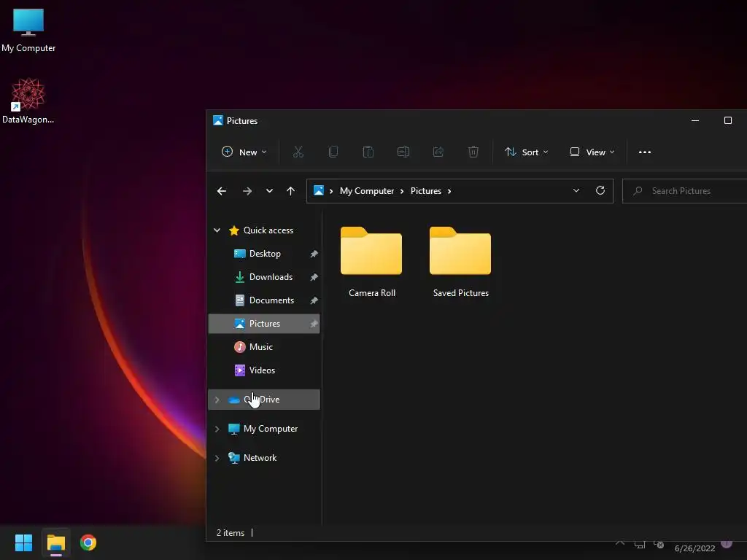The width and height of the screenshot is (747, 560).
Task: Click the Share icon in toolbar
Action: (438, 152)
